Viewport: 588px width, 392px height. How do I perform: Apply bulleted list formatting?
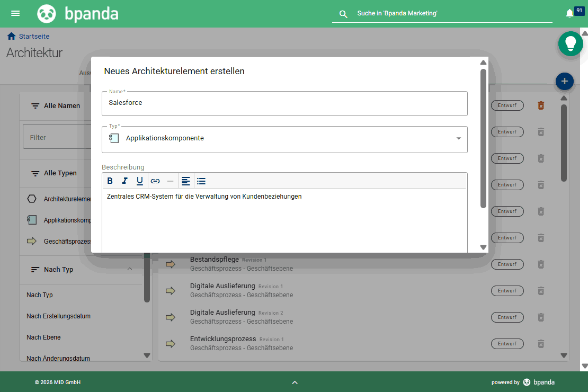(201, 181)
